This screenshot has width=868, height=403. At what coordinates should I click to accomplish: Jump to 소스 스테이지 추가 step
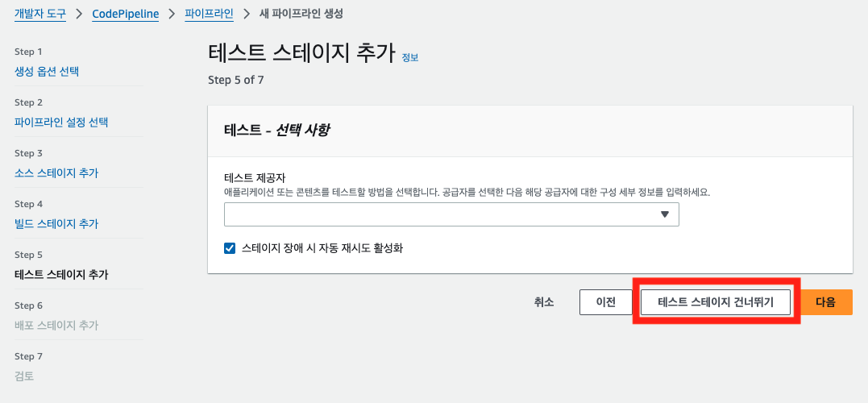(56, 173)
